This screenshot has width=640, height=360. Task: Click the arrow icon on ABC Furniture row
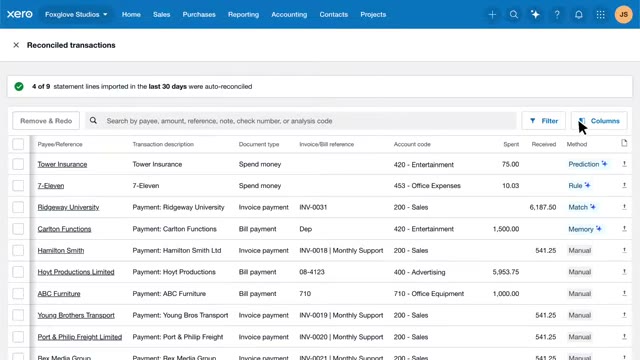[x=624, y=293]
